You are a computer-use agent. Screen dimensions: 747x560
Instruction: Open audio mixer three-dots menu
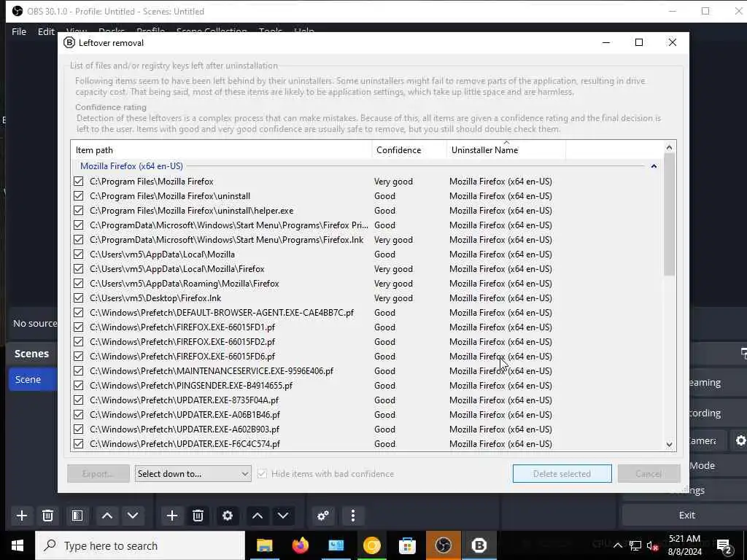coord(352,516)
